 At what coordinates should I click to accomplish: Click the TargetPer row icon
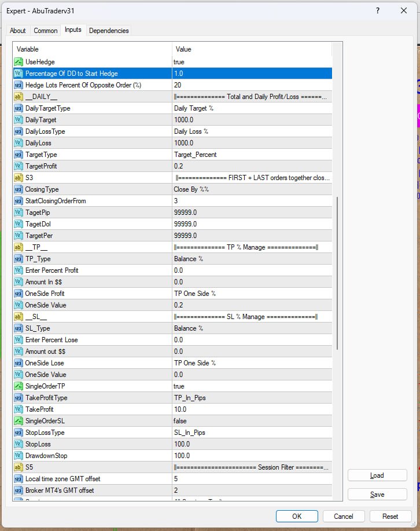coord(19,236)
